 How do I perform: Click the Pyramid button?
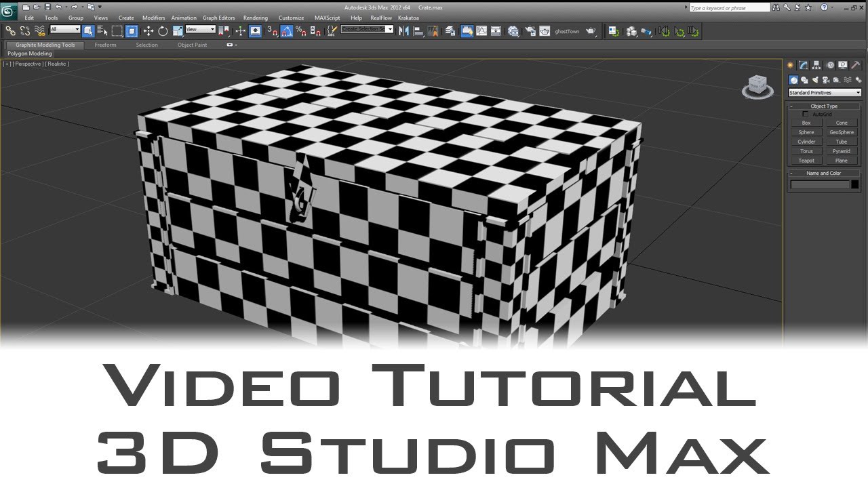tap(842, 151)
